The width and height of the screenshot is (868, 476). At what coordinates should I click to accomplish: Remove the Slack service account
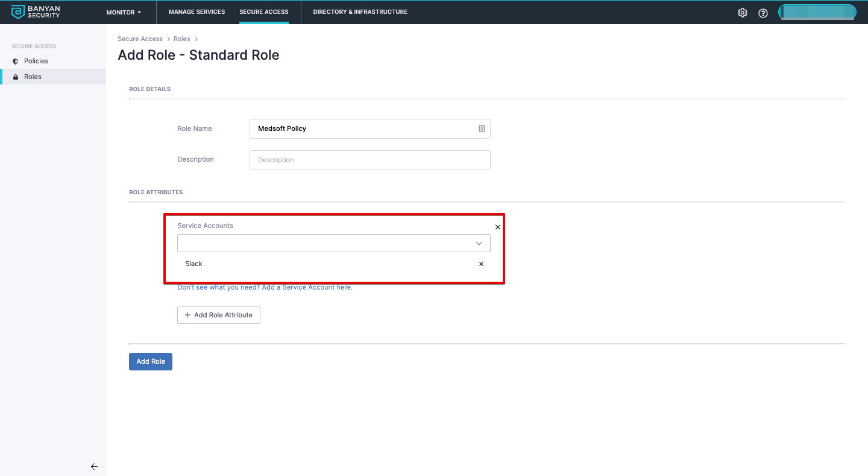coord(481,264)
